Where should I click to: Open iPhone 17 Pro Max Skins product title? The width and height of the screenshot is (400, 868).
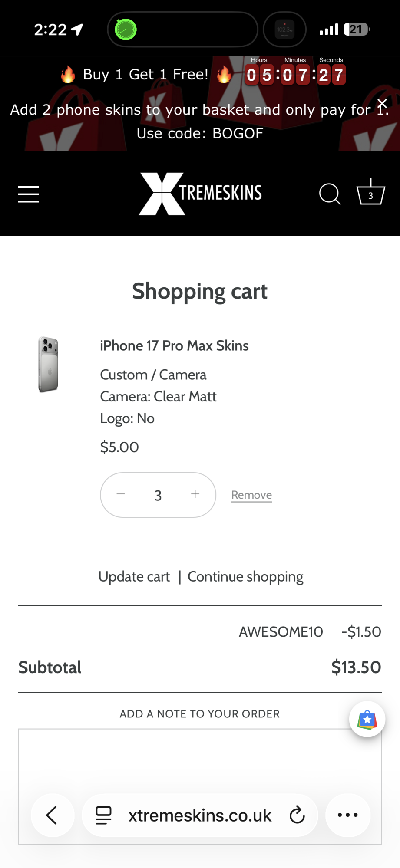(x=174, y=346)
